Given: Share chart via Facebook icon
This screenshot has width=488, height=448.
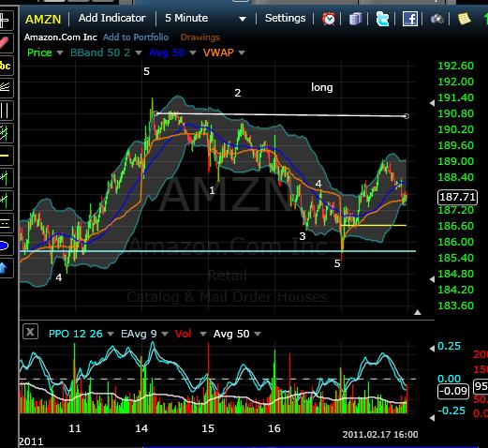Looking at the screenshot, I should (x=410, y=19).
